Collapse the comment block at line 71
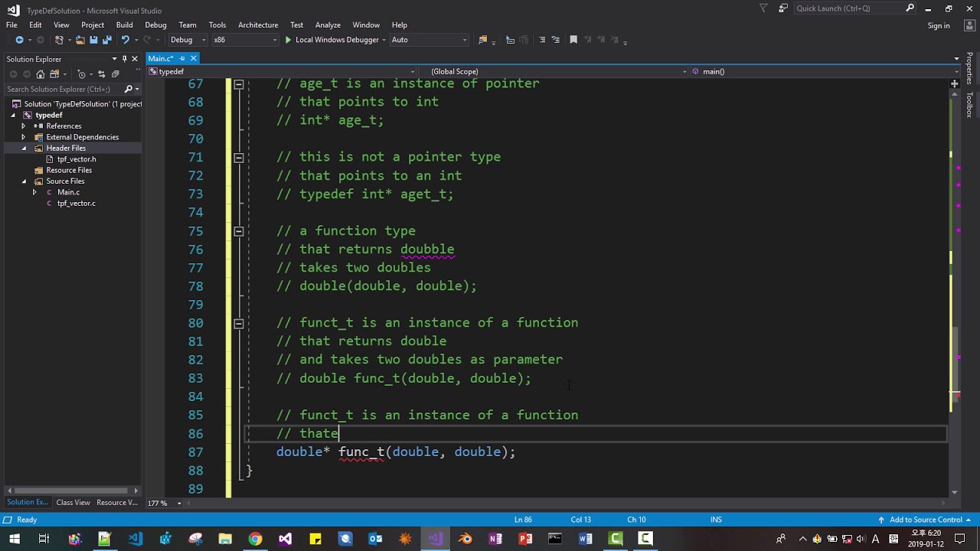 tap(238, 158)
